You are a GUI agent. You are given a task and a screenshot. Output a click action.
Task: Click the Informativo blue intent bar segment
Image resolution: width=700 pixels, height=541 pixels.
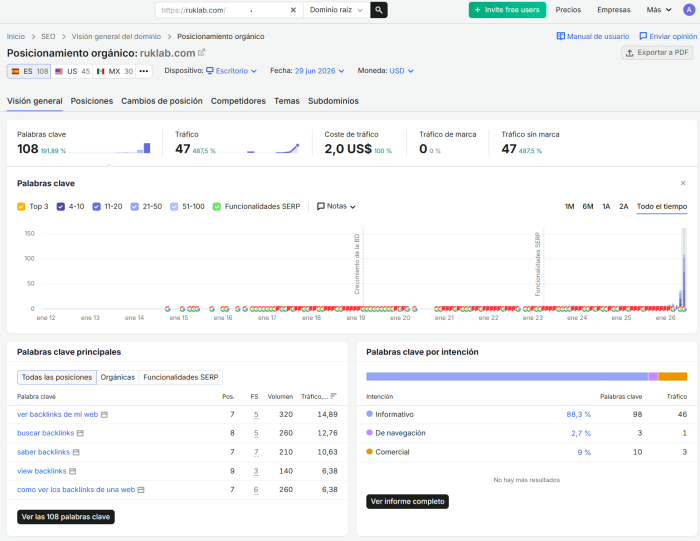pos(507,377)
